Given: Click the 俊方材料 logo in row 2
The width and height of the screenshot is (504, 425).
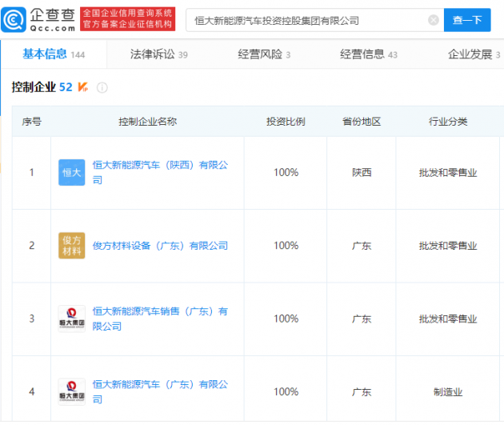Looking at the screenshot, I should pyautogui.click(x=71, y=246).
